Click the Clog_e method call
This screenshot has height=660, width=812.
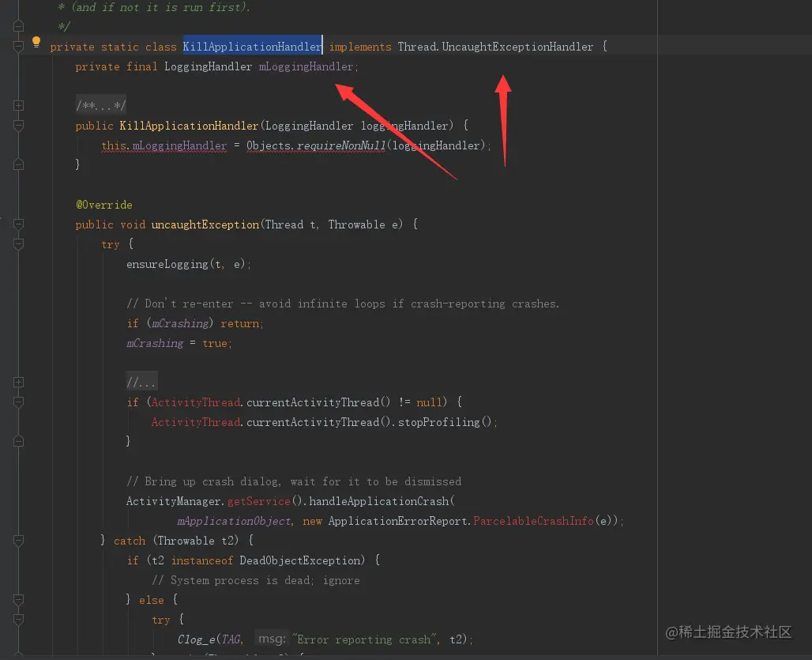pyautogui.click(x=196, y=639)
